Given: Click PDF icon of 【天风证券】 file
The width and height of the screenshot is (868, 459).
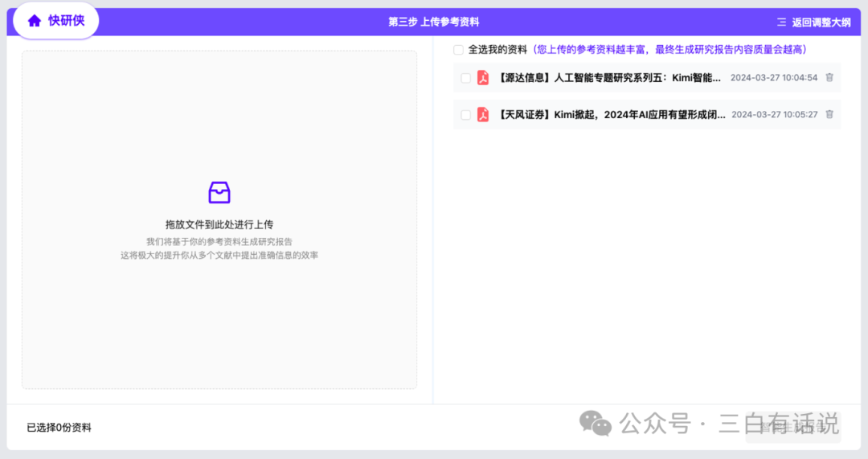Looking at the screenshot, I should pos(483,114).
